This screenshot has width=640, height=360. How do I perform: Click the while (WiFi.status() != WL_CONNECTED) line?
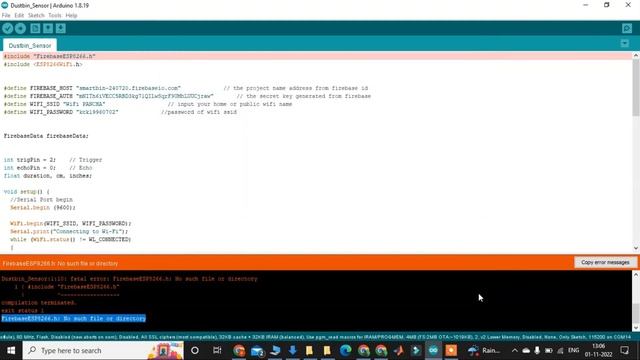70,239
